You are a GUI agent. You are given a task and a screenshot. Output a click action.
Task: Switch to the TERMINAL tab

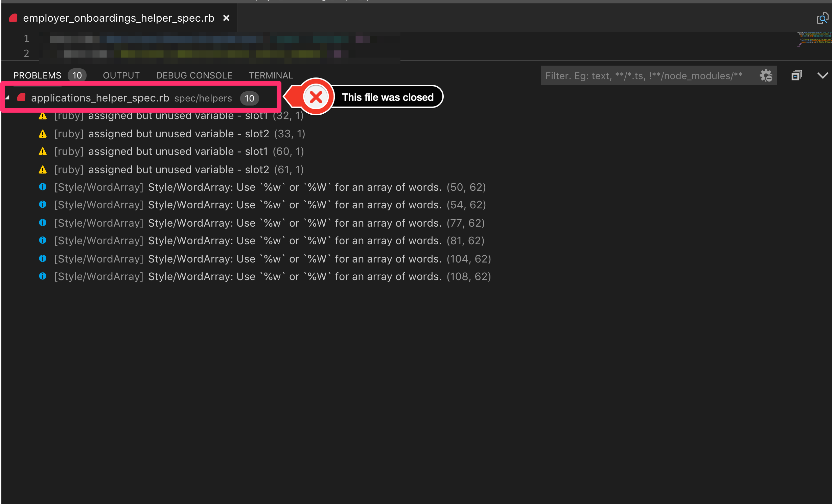pyautogui.click(x=271, y=75)
